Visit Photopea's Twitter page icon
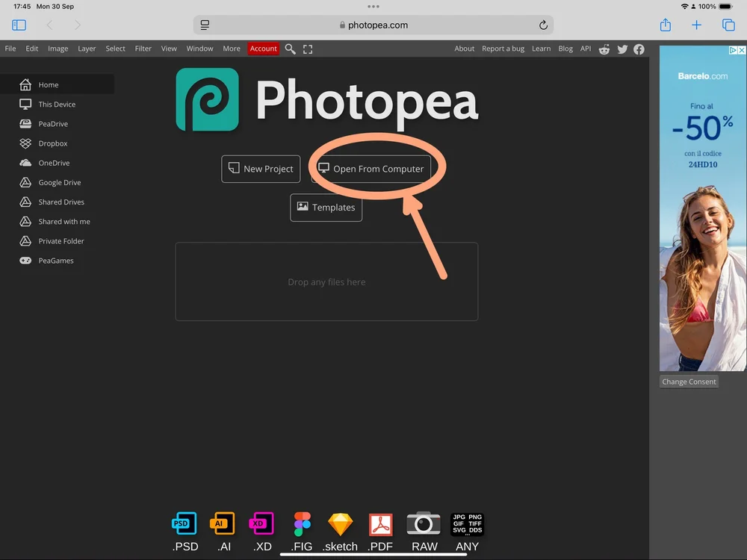747x560 pixels. click(622, 49)
